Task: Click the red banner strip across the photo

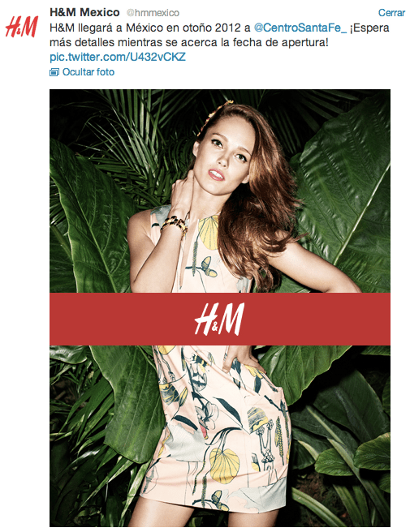Action: [x=220, y=319]
